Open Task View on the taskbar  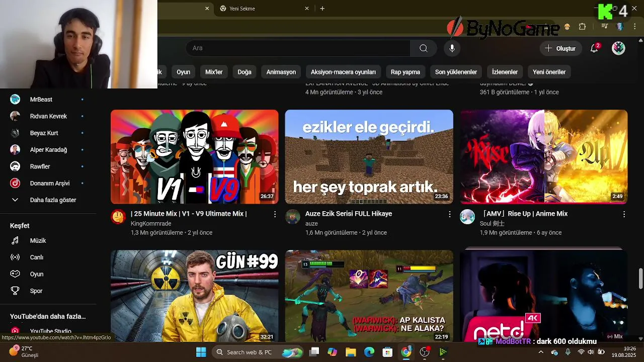tap(314, 352)
